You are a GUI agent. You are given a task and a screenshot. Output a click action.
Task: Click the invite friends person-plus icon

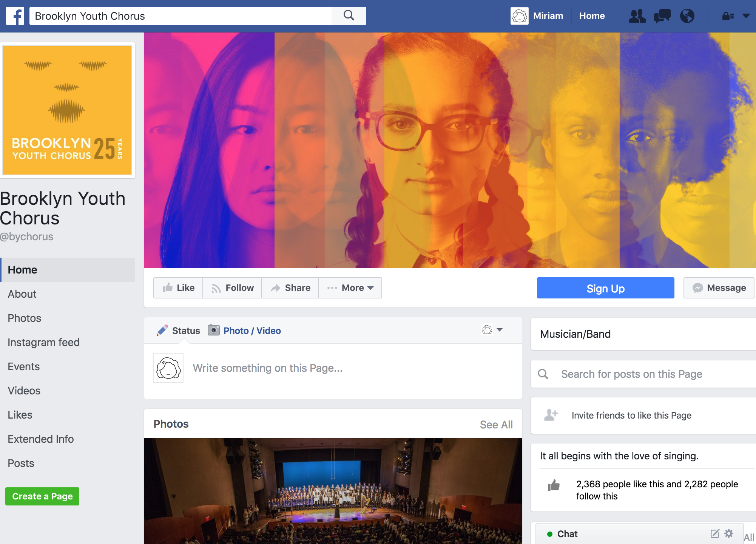pos(551,415)
